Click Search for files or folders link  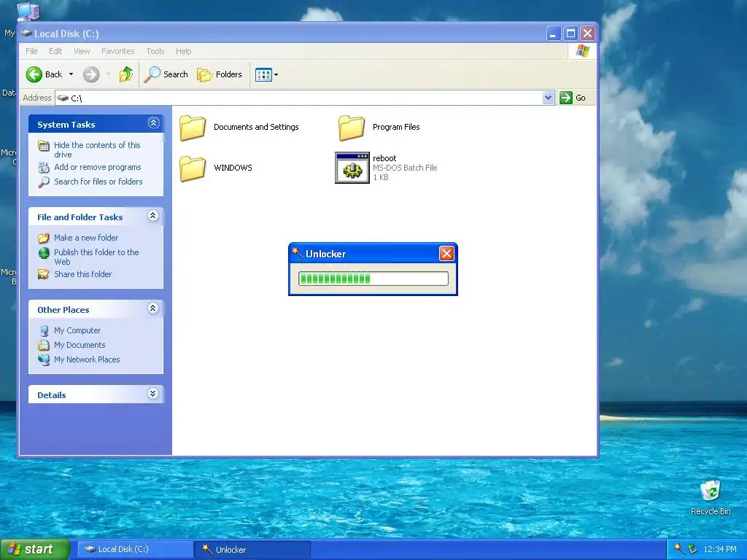pos(98,182)
